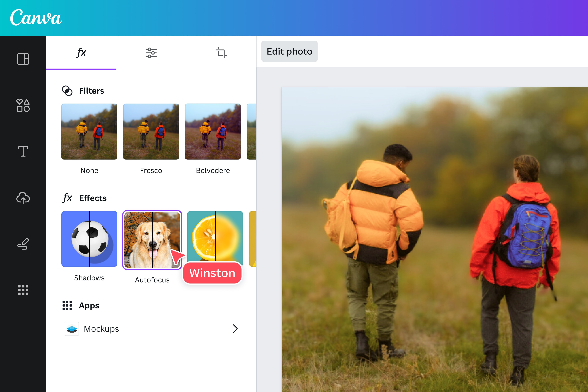
Task: Select the Crop tool
Action: point(222,52)
